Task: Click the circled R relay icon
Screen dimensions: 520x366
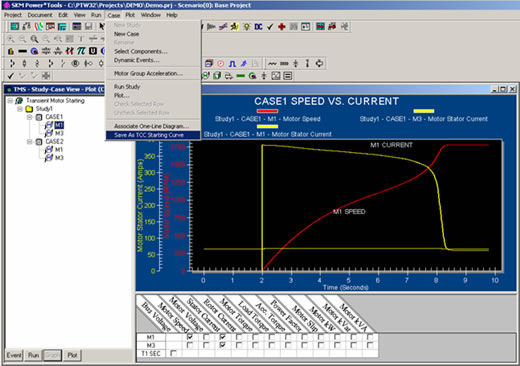Action: click(x=76, y=63)
